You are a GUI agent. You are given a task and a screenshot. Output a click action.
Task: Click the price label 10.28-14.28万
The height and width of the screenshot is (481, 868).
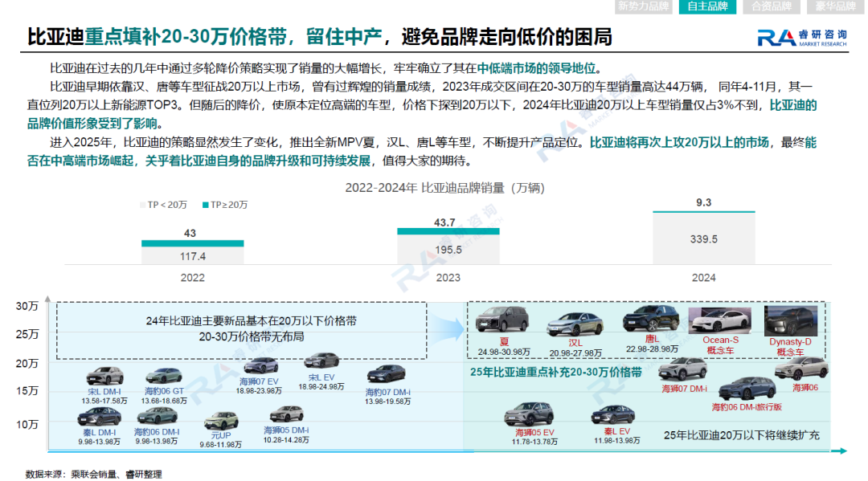point(286,440)
